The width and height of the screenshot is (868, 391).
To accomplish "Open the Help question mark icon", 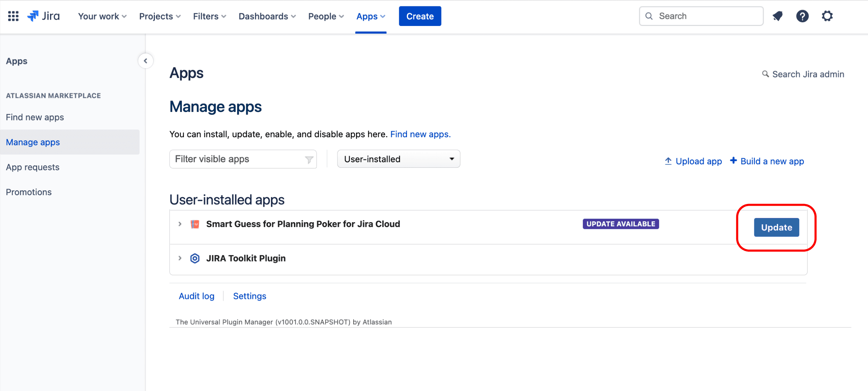I will (x=802, y=16).
